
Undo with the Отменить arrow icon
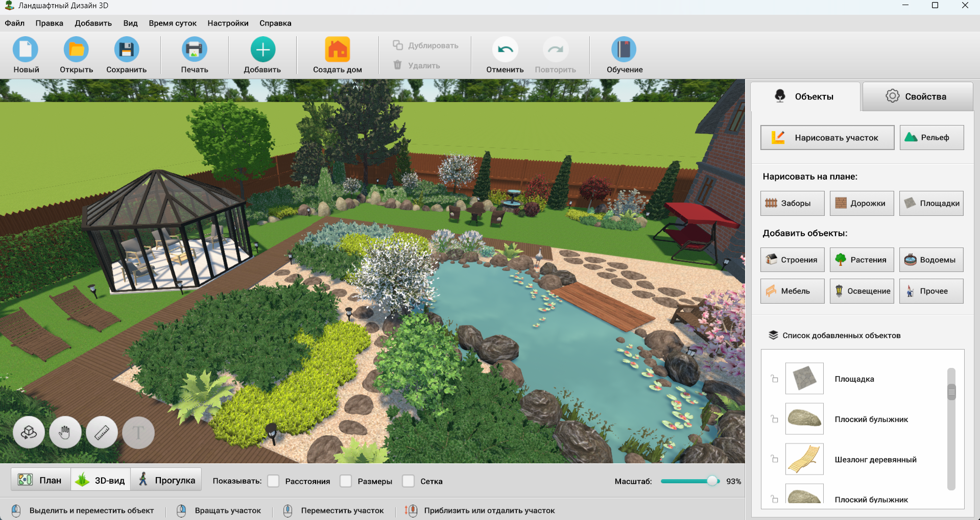coord(505,50)
